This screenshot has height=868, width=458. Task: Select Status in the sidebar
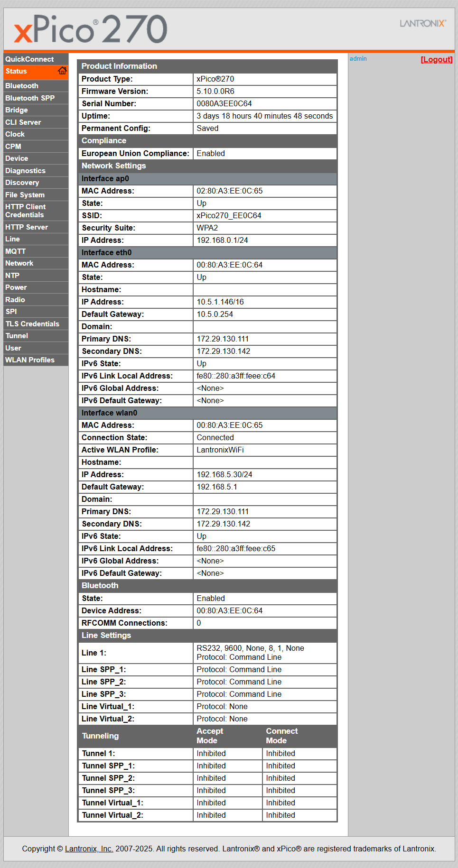[x=36, y=72]
